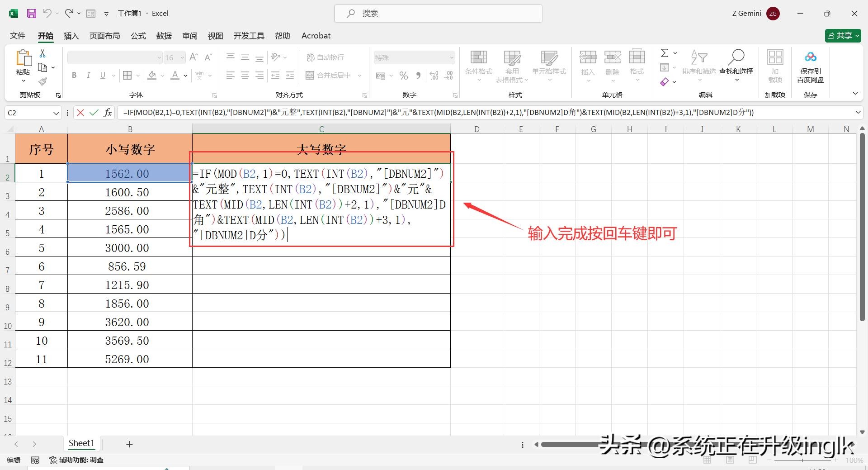Click the AutoSum sigma icon

tap(664, 53)
